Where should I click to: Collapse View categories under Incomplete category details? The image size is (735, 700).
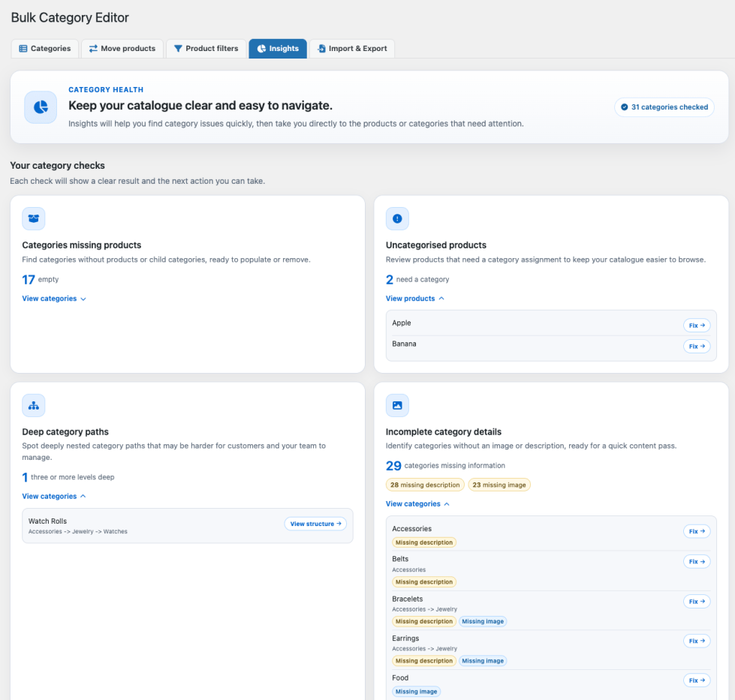click(417, 503)
